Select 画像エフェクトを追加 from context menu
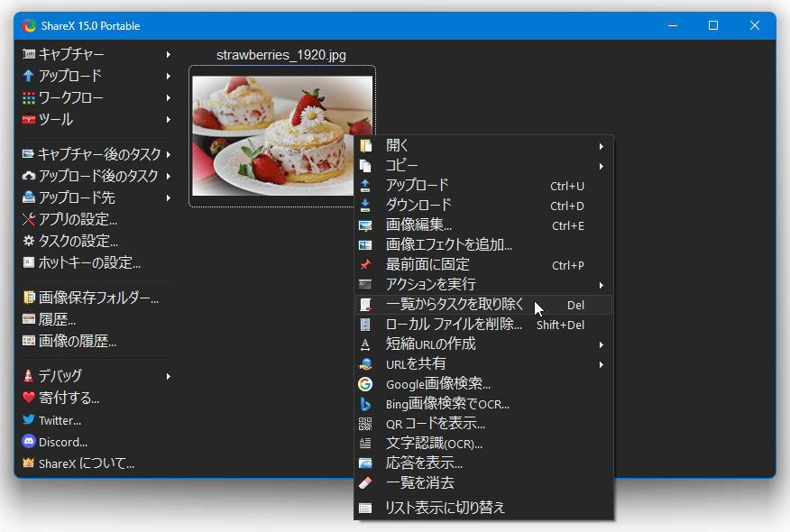The height and width of the screenshot is (532, 790). 483,245
